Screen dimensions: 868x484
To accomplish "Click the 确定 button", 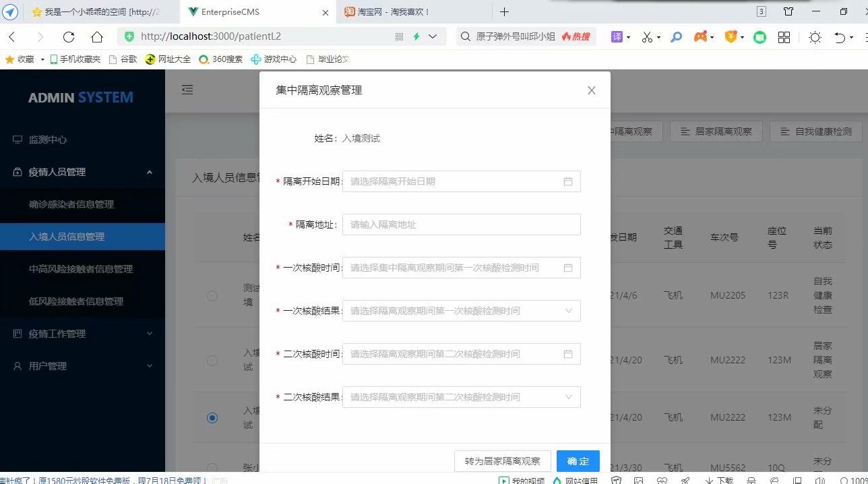I will (578, 461).
